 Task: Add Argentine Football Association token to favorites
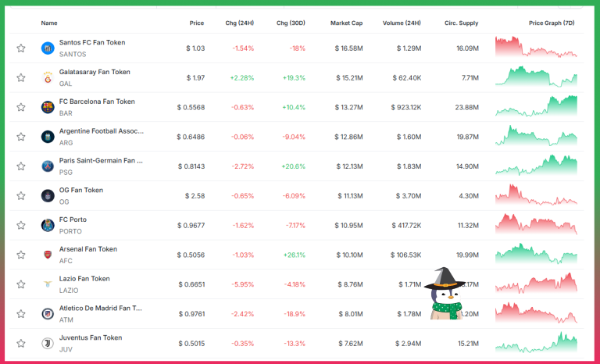pyautogui.click(x=21, y=137)
